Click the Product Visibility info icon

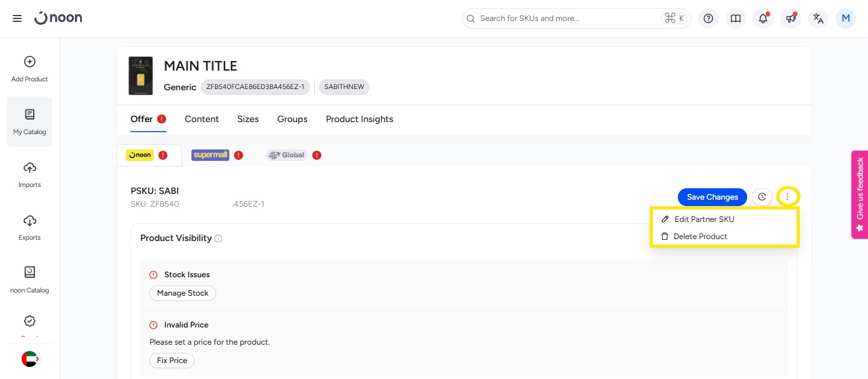pos(218,238)
